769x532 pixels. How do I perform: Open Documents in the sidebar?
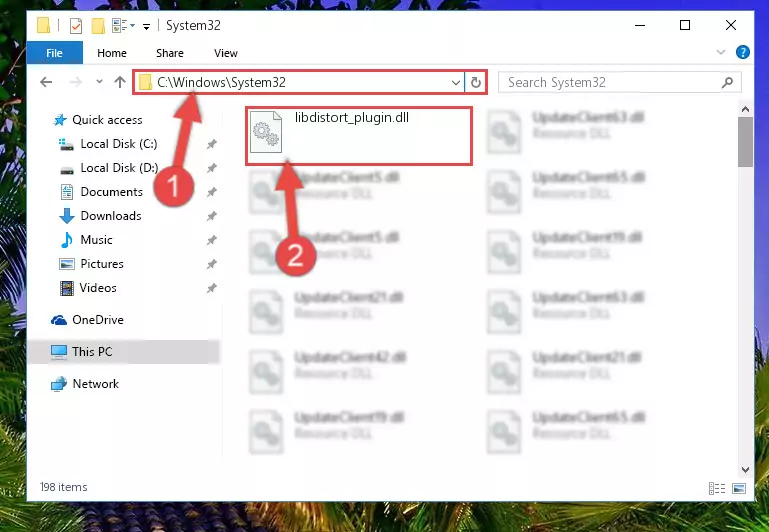[x=111, y=192]
